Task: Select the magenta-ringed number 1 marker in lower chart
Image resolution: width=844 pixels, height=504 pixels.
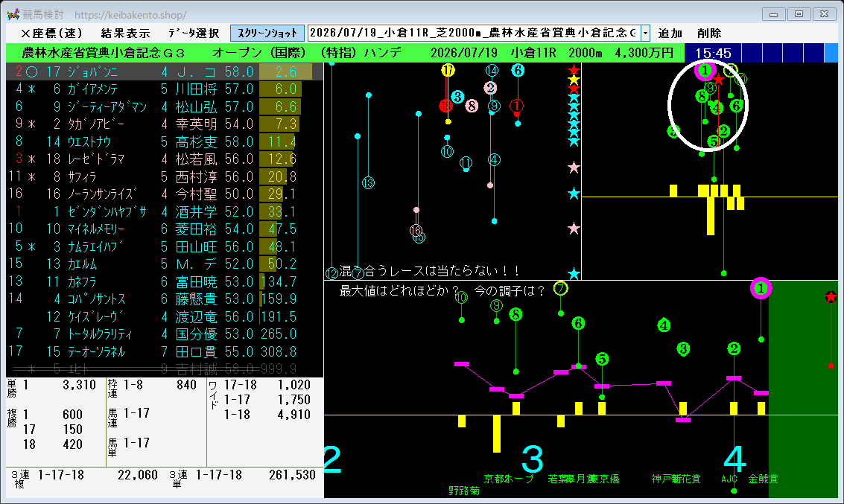Action: click(761, 289)
